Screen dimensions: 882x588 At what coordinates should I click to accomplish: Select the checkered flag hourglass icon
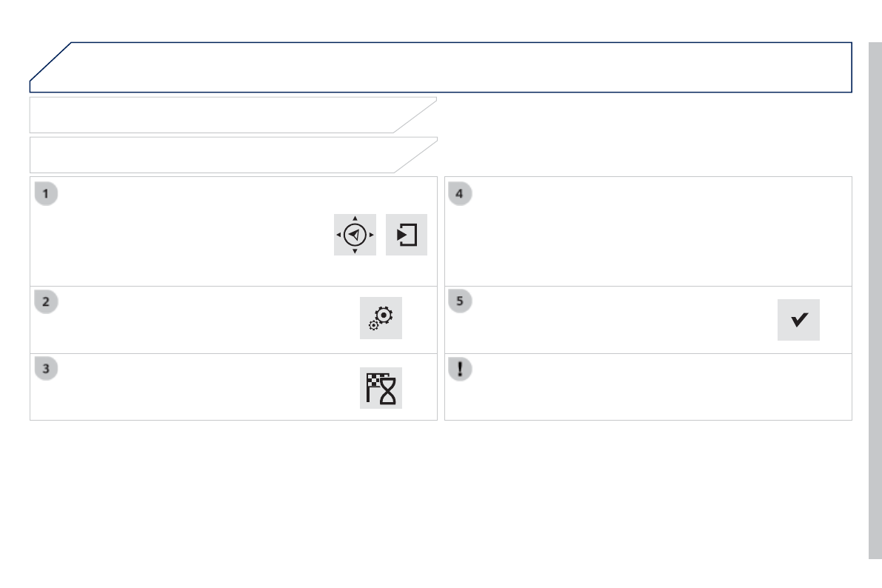tap(381, 387)
